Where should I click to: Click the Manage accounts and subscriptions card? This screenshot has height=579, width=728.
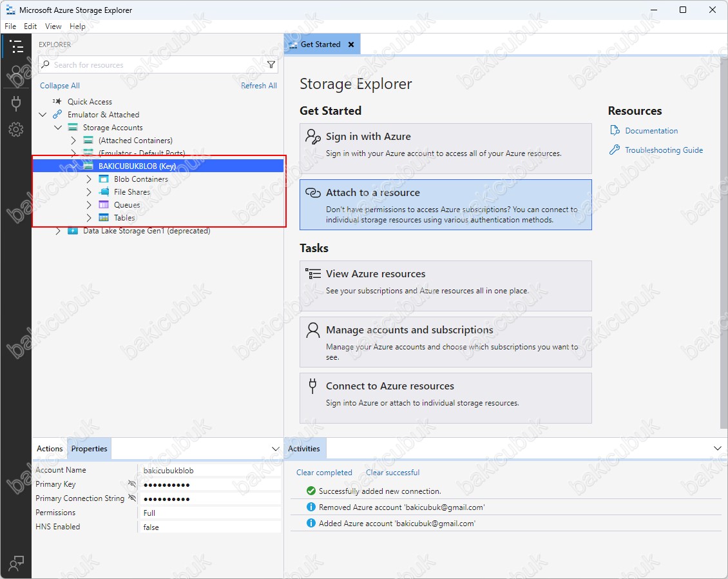click(446, 342)
